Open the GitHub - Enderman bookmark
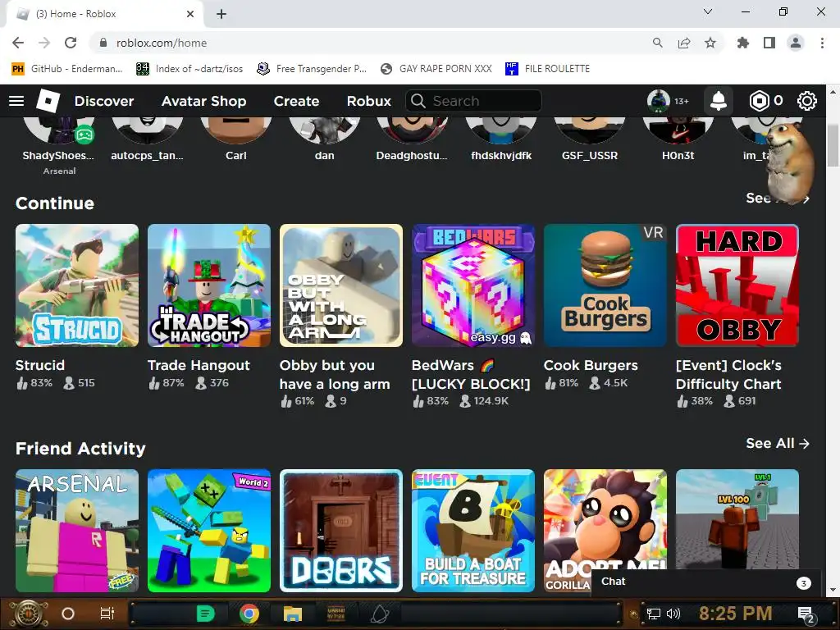The image size is (840, 630). tap(67, 69)
